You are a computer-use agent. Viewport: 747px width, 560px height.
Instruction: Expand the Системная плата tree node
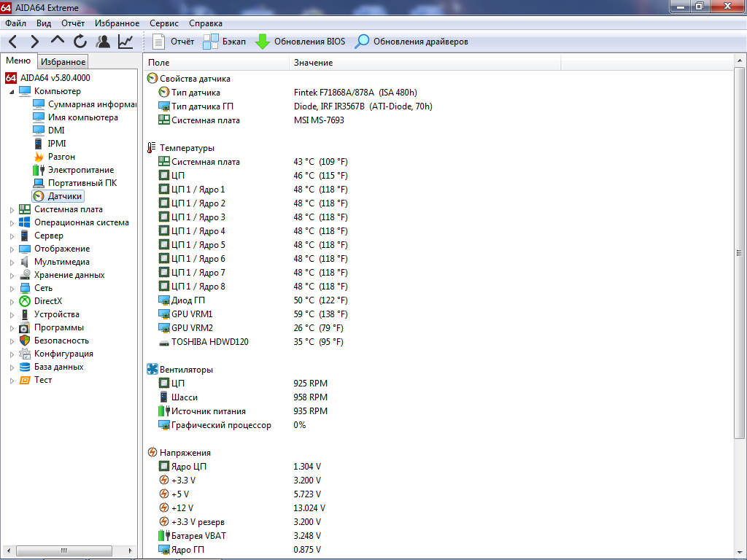tap(12, 209)
